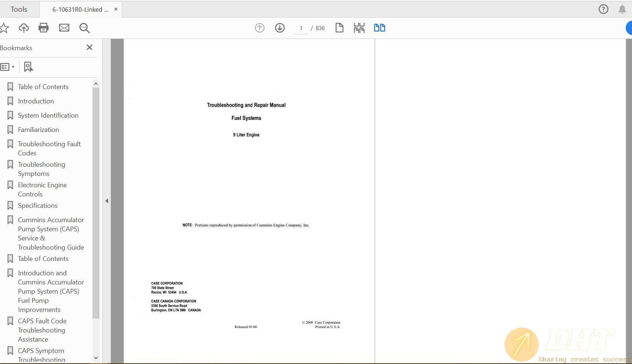632x364 pixels.
Task: Click the bookmarks panel scrollbar thumb
Action: pos(96,203)
